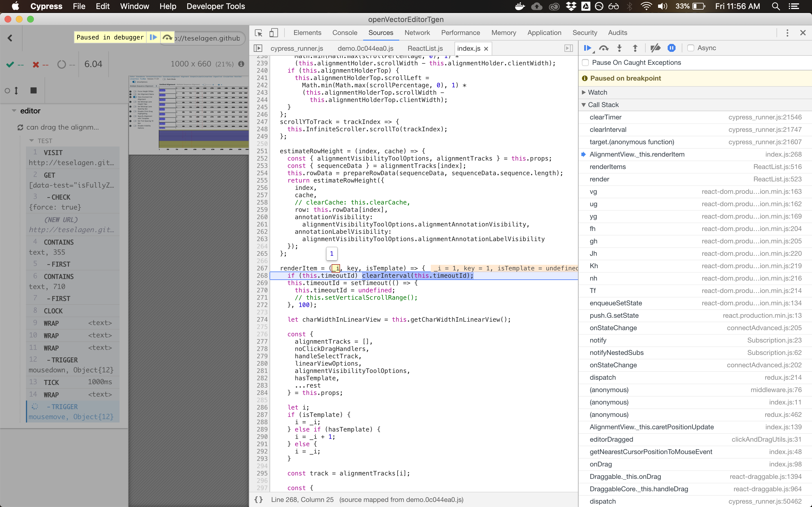
Task: Collapse the editor section in the Cypress sidebar
Action: 14,111
